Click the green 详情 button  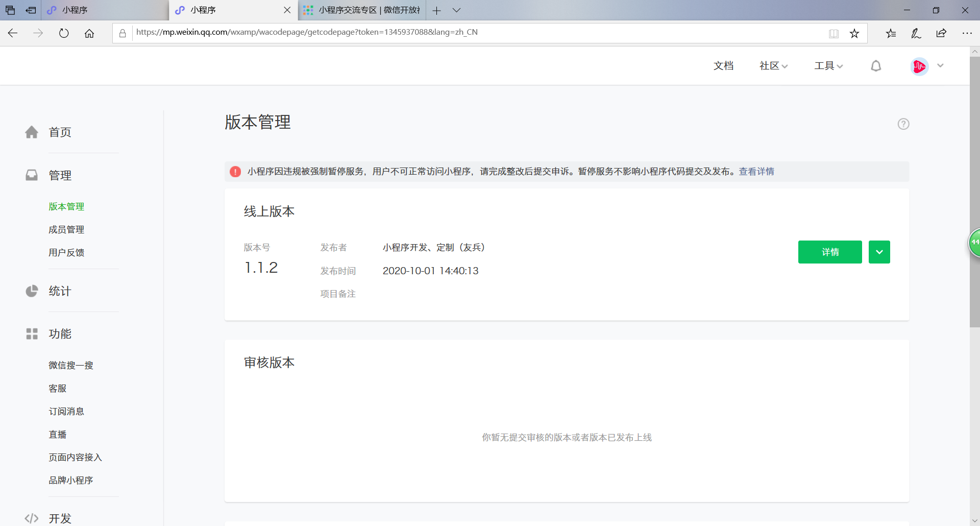click(x=830, y=252)
